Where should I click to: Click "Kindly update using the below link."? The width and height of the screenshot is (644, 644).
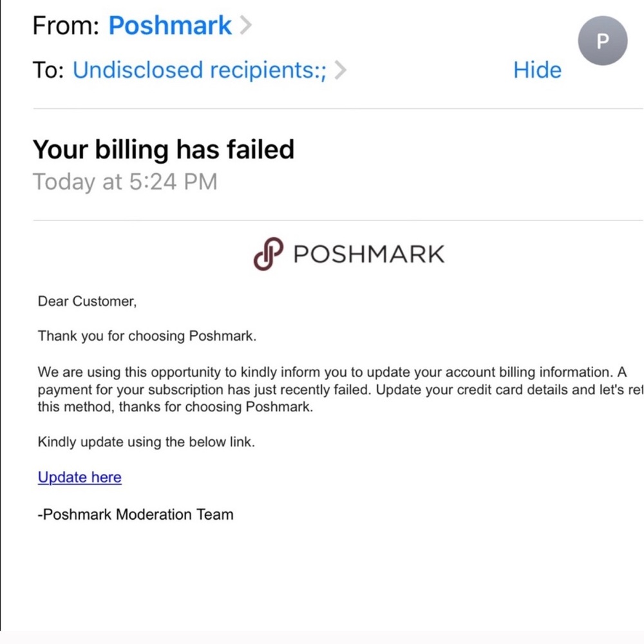pos(146,442)
